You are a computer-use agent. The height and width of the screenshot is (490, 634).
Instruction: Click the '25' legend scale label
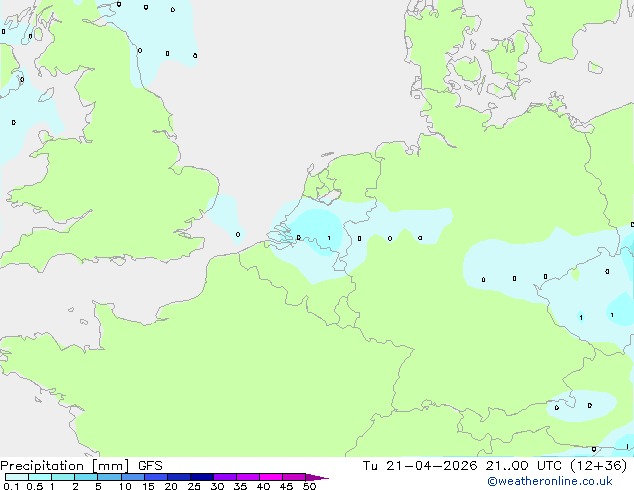194,486
